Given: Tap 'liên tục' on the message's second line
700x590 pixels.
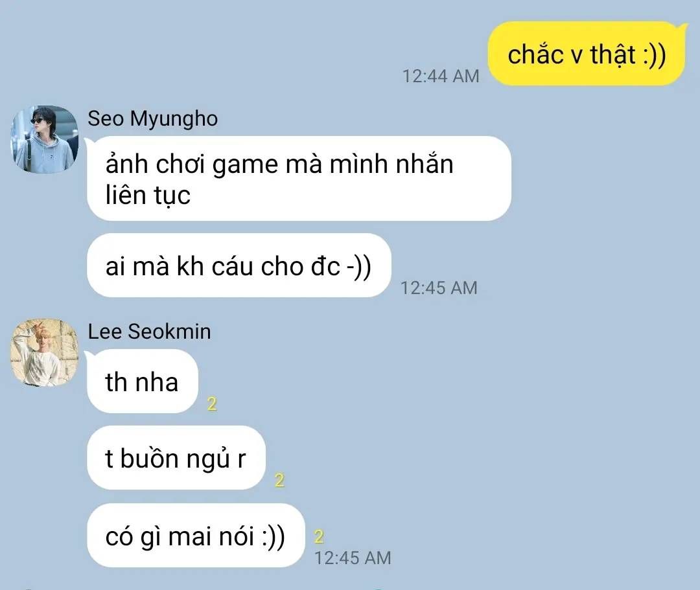Looking at the screenshot, I should tap(148, 196).
